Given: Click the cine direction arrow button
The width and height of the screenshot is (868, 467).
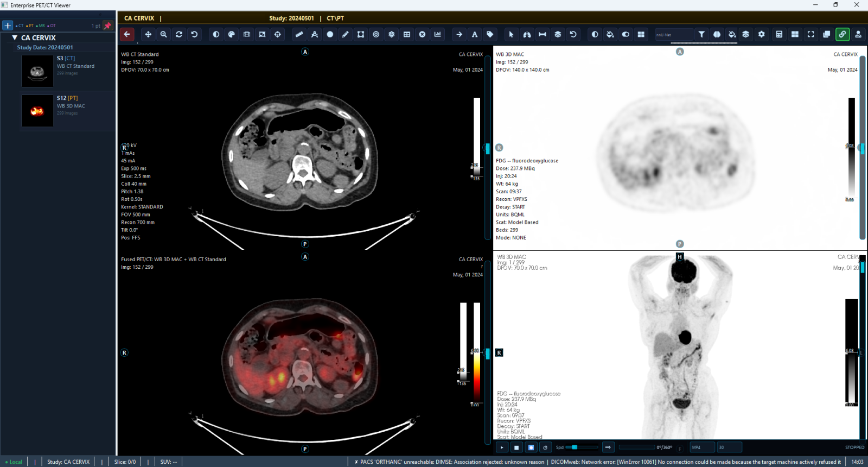Looking at the screenshot, I should (608, 447).
